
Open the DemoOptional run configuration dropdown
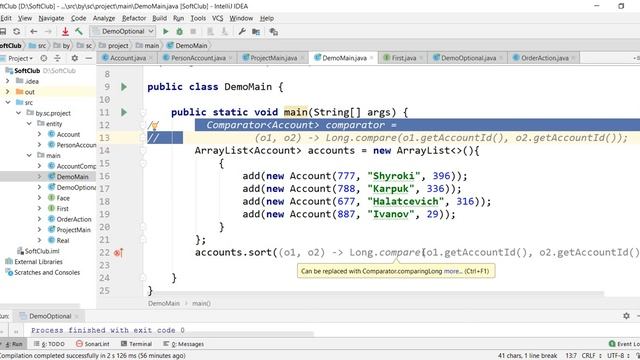pyautogui.click(x=123, y=31)
